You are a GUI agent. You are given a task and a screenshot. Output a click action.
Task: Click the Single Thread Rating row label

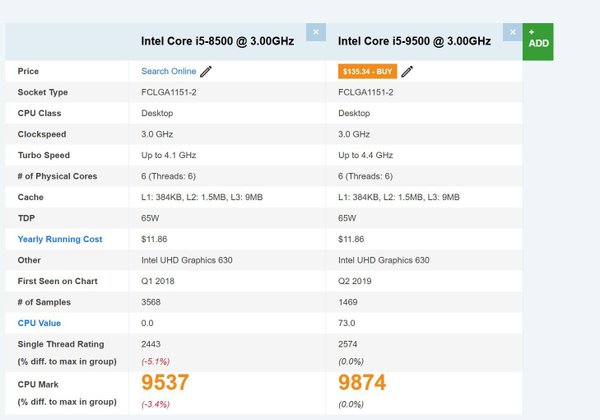pyautogui.click(x=60, y=344)
